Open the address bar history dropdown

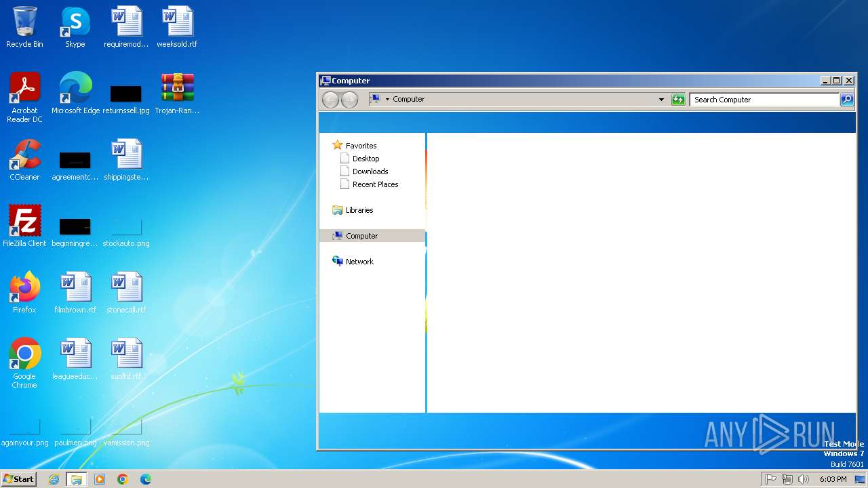661,100
